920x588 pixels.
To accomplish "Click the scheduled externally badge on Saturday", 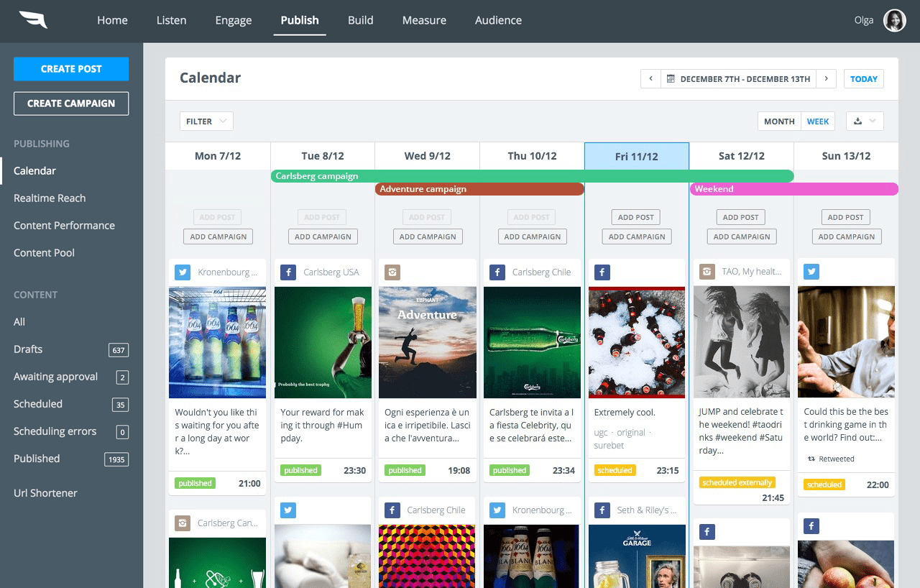I will (x=737, y=482).
